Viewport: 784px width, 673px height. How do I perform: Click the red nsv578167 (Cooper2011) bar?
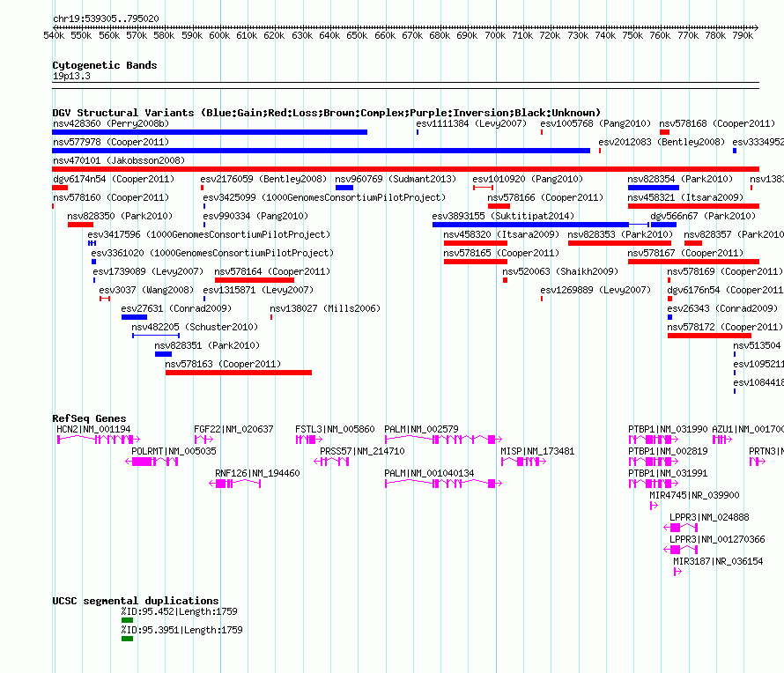tap(694, 262)
